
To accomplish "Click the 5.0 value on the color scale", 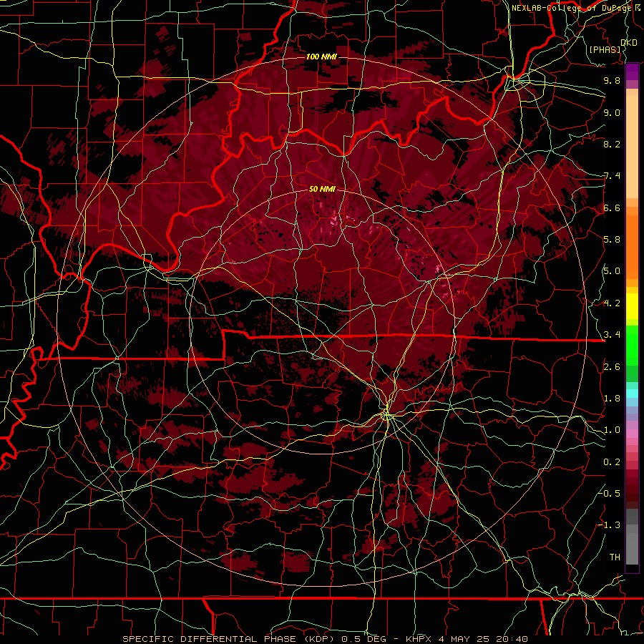I will pos(612,271).
